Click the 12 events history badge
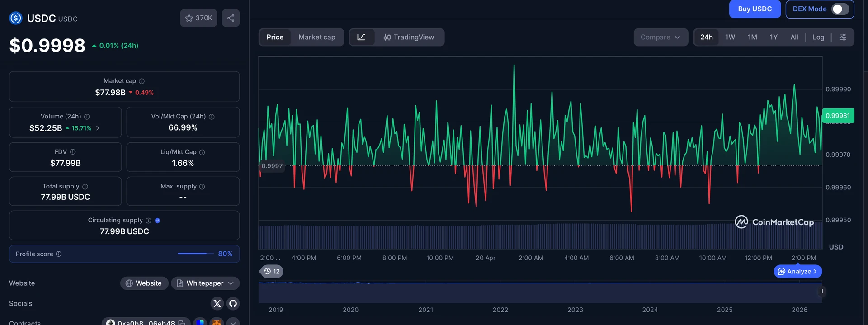Image resolution: width=868 pixels, height=325 pixels. click(x=272, y=272)
